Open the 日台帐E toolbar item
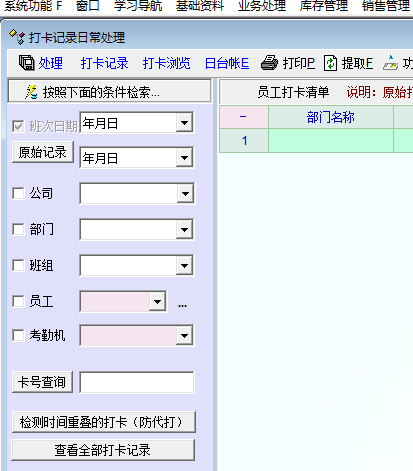This screenshot has height=471, width=413. 227,63
